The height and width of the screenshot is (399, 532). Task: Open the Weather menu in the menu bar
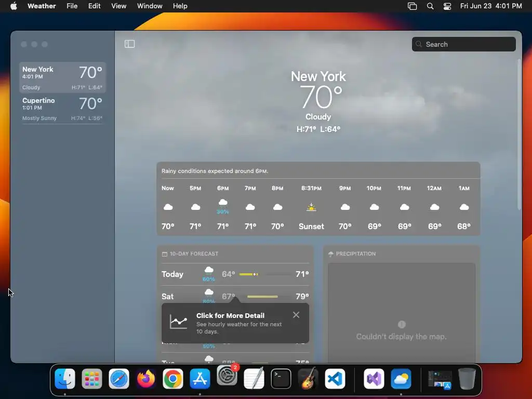[42, 6]
